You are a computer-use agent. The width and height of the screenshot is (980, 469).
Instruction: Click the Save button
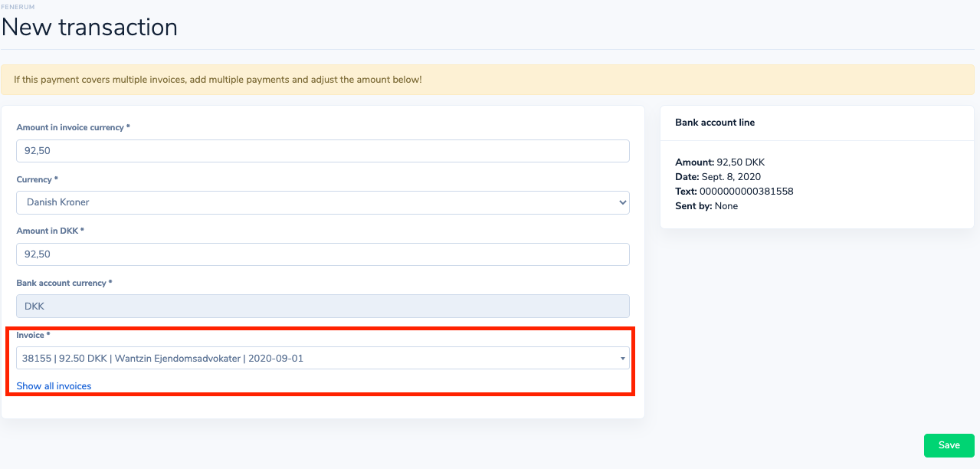point(949,445)
